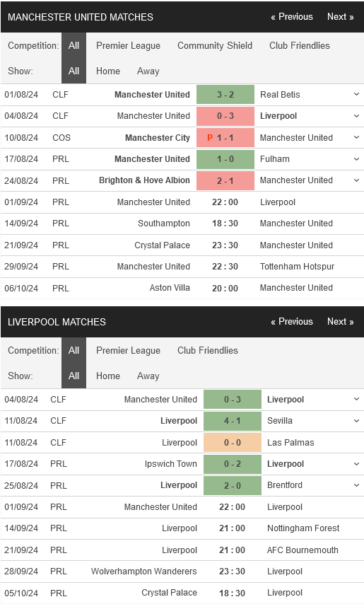Go to Next Liverpool matches
Viewport: 364px width, 609px height.
(x=341, y=322)
